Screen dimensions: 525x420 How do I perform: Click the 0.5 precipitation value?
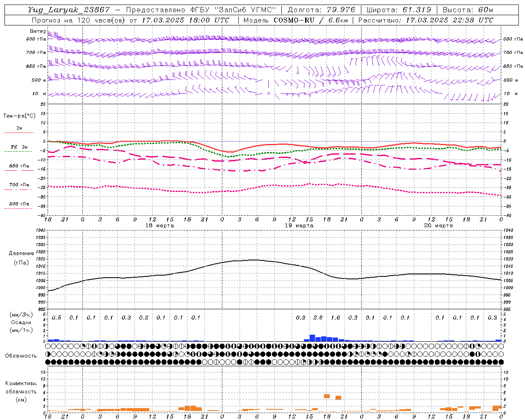56,318
